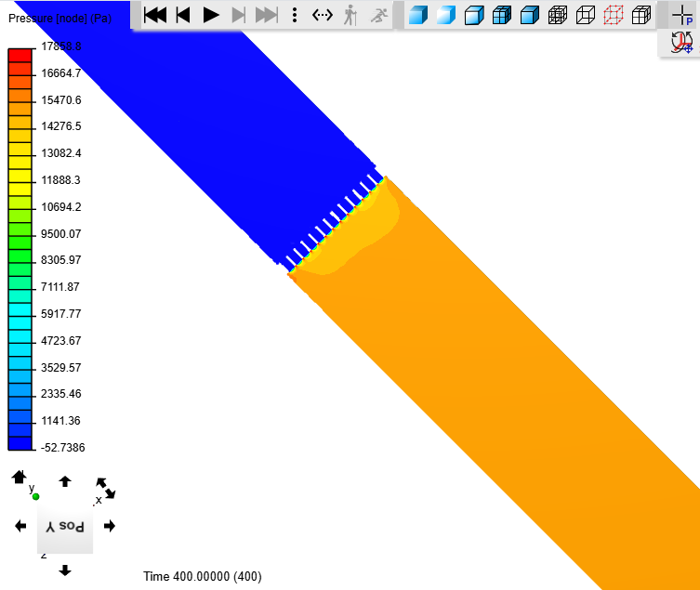700x590 pixels.
Task: Click the legend value 16664.7
Action: pyautogui.click(x=61, y=73)
